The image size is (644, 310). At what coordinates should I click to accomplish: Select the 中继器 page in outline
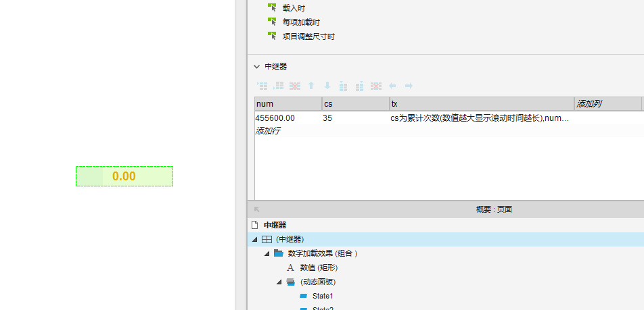[275, 225]
